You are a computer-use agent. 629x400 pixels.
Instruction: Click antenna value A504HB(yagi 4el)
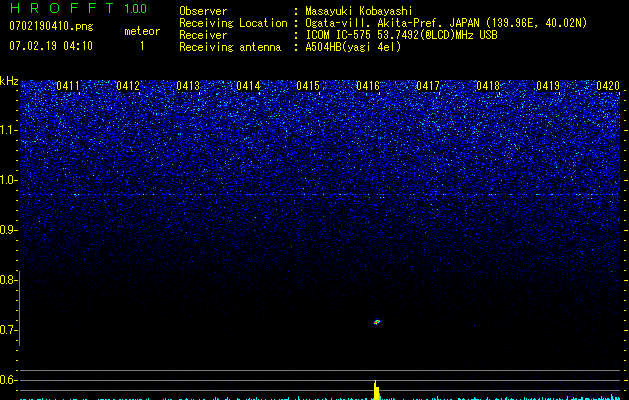[353, 47]
